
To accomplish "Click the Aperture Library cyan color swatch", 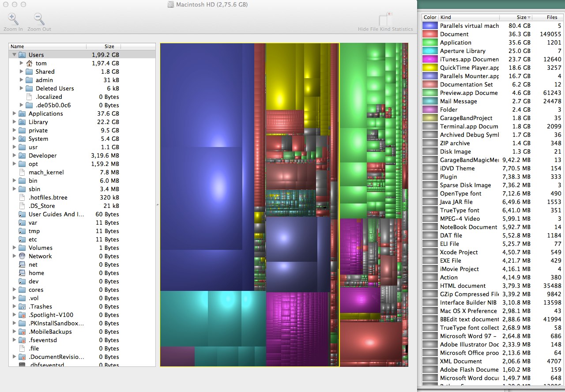I will (x=430, y=51).
